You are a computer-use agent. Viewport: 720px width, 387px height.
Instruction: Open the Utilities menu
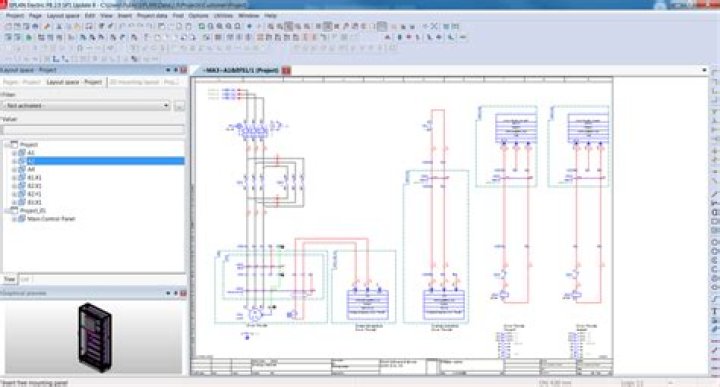tap(223, 16)
